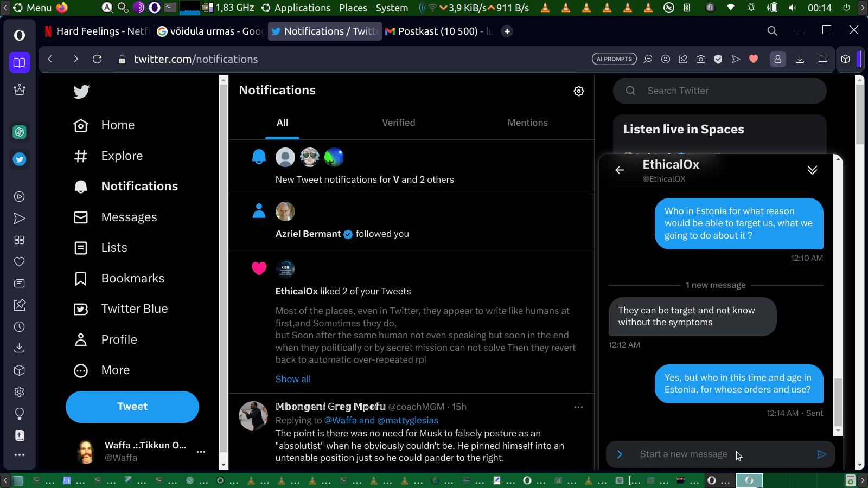The width and height of the screenshot is (868, 488).
Task: Open Notifications settings gear icon
Action: (579, 91)
